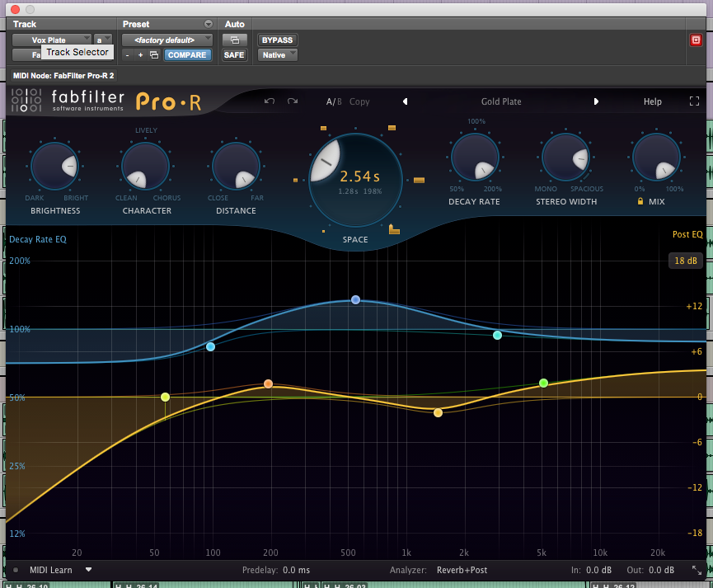The image size is (713, 588).
Task: Open the MIDI Learn dropdown arrow
Action: 89,570
